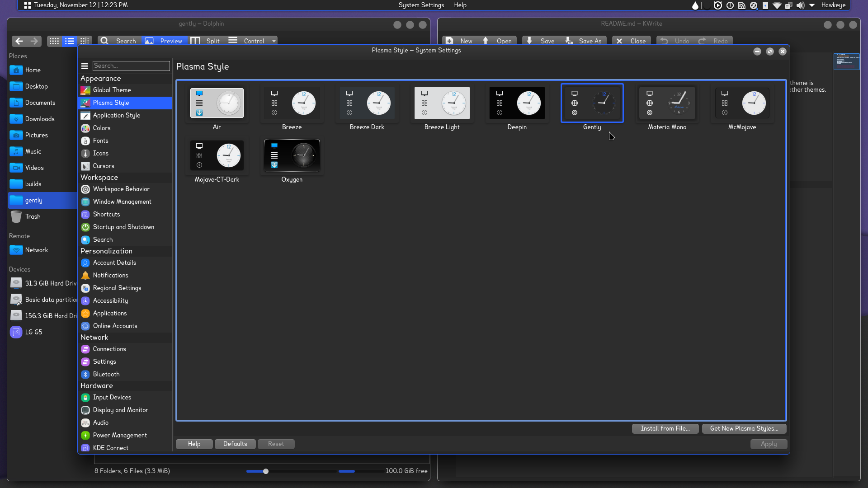This screenshot has width=868, height=488.
Task: Open the Icons settings module
Action: (x=125, y=153)
